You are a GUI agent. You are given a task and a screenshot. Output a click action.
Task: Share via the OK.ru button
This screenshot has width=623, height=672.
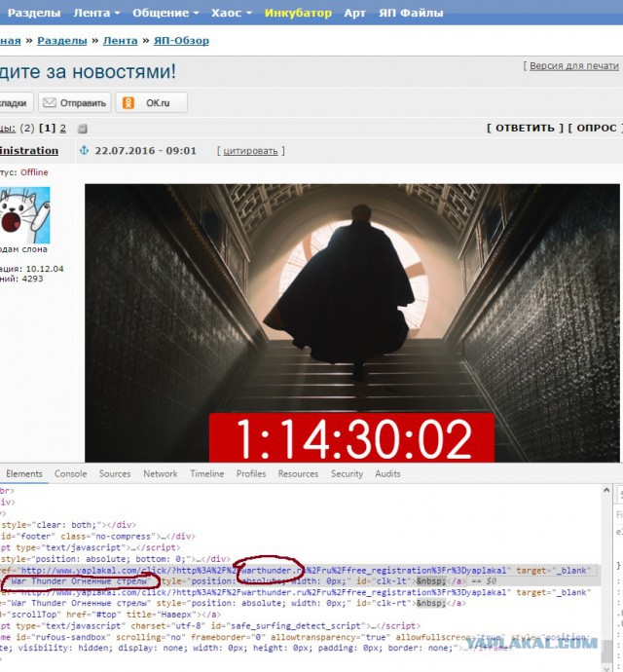pyautogui.click(x=151, y=103)
